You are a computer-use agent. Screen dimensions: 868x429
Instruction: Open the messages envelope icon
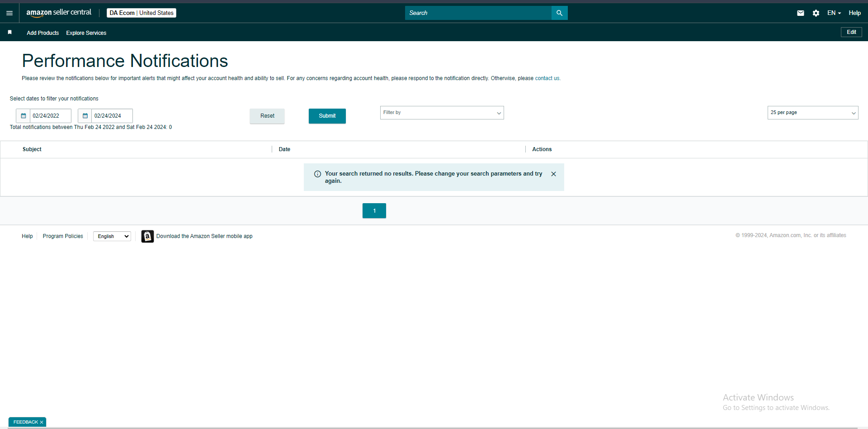pos(801,13)
